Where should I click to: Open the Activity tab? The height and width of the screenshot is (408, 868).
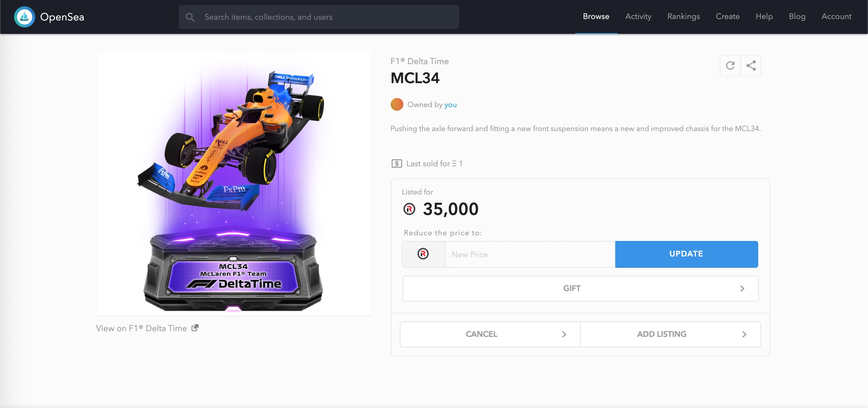pos(638,17)
